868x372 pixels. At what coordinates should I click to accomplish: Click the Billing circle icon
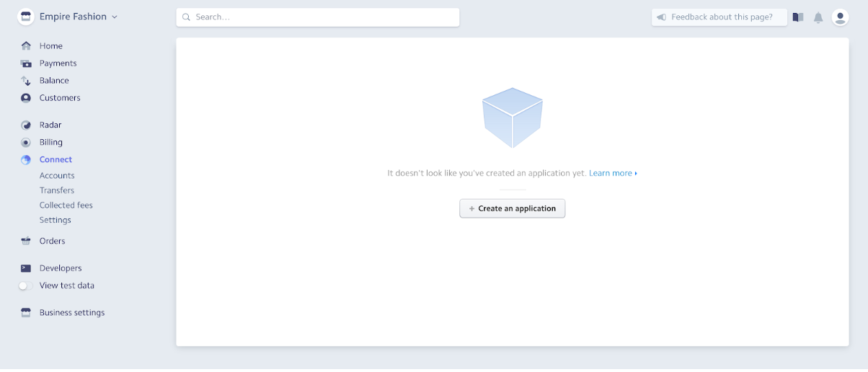click(26, 143)
